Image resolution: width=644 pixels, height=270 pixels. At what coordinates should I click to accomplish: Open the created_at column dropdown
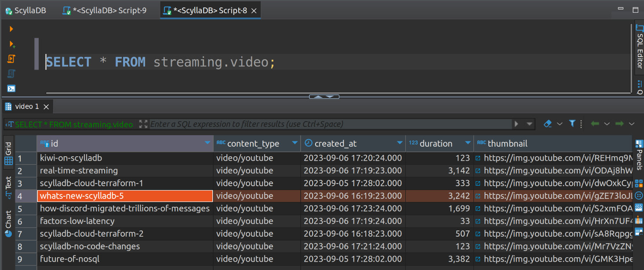400,144
